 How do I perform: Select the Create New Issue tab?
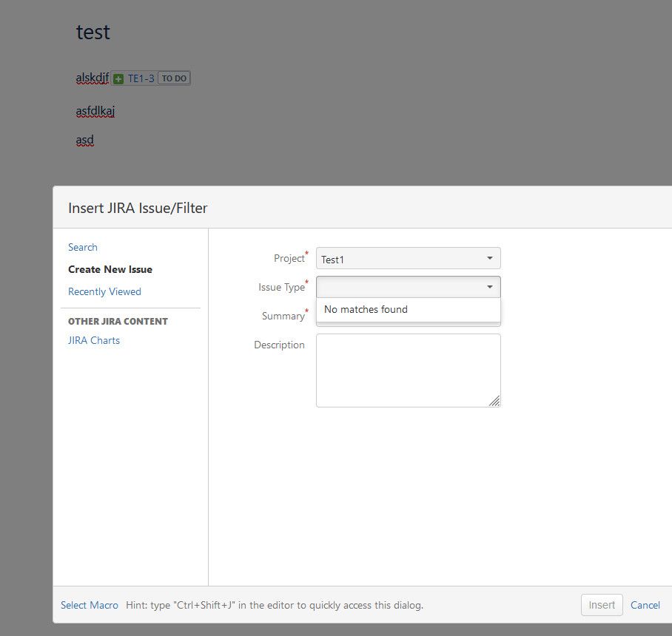pyautogui.click(x=110, y=269)
